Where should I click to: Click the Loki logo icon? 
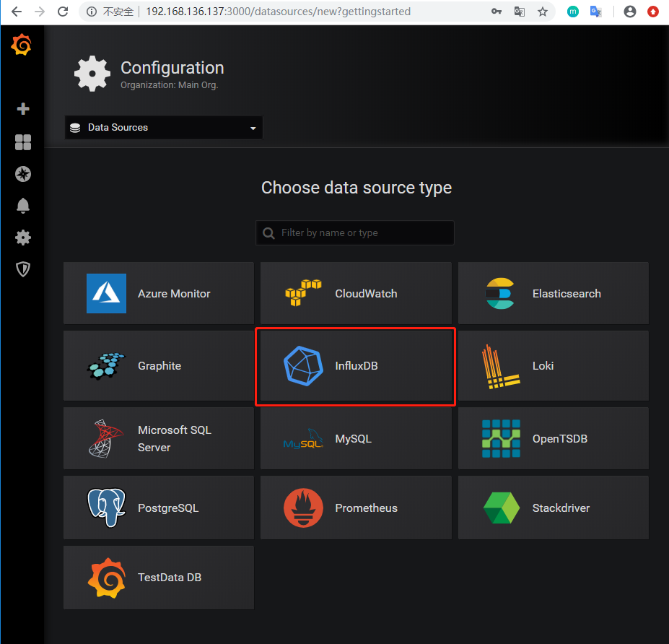pos(501,367)
